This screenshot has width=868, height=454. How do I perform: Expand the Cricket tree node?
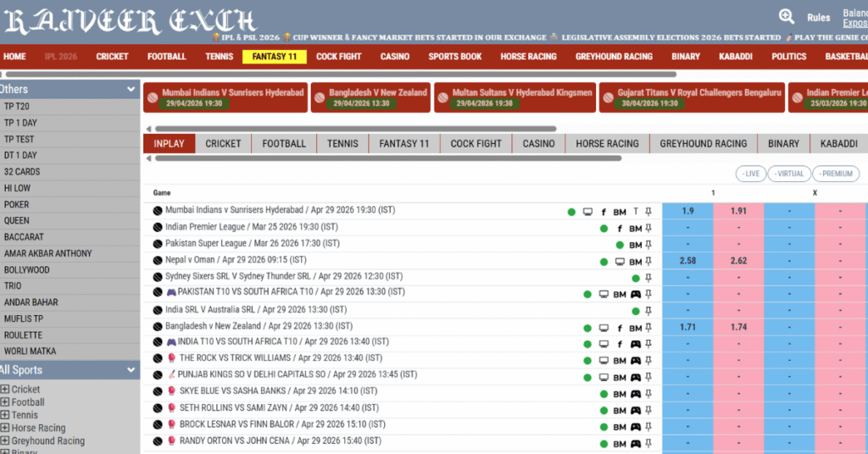[x=5, y=390]
